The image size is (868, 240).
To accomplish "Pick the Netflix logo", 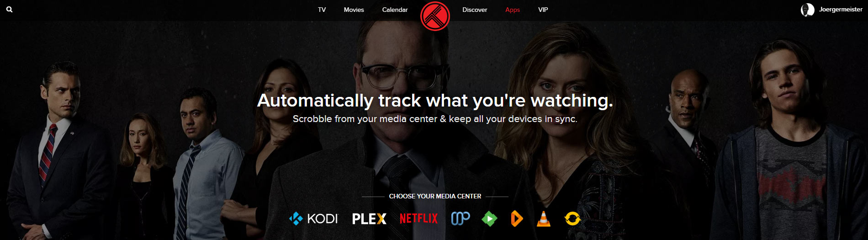I will click(418, 219).
